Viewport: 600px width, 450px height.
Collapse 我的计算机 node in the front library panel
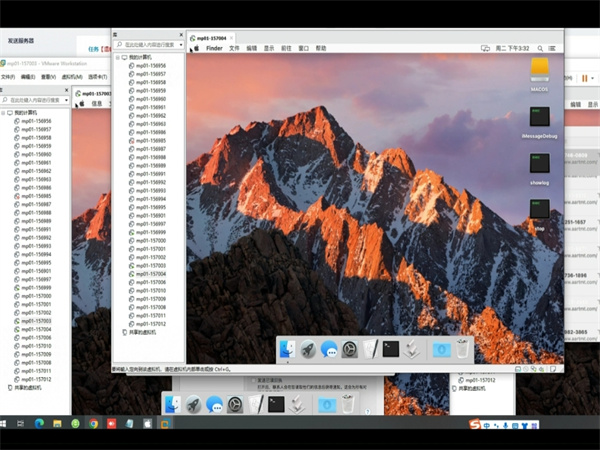[x=116, y=58]
